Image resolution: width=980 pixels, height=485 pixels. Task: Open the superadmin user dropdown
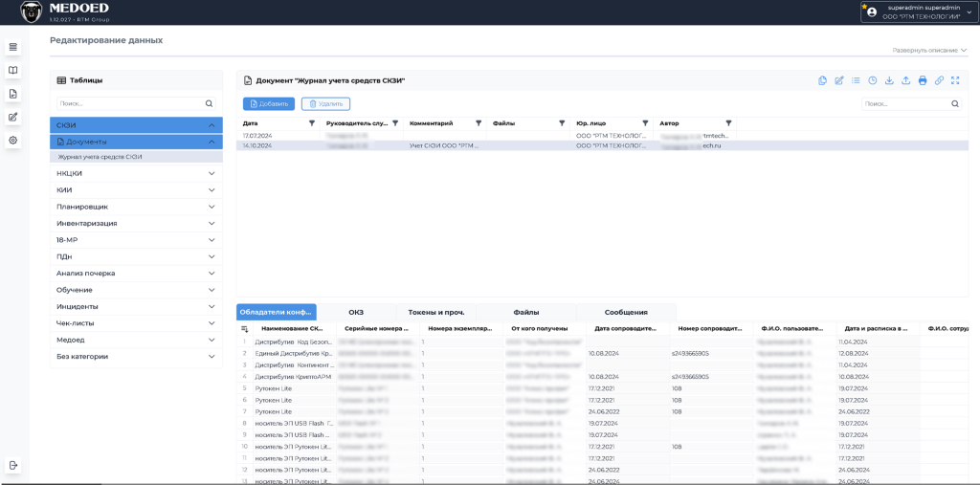tap(918, 11)
